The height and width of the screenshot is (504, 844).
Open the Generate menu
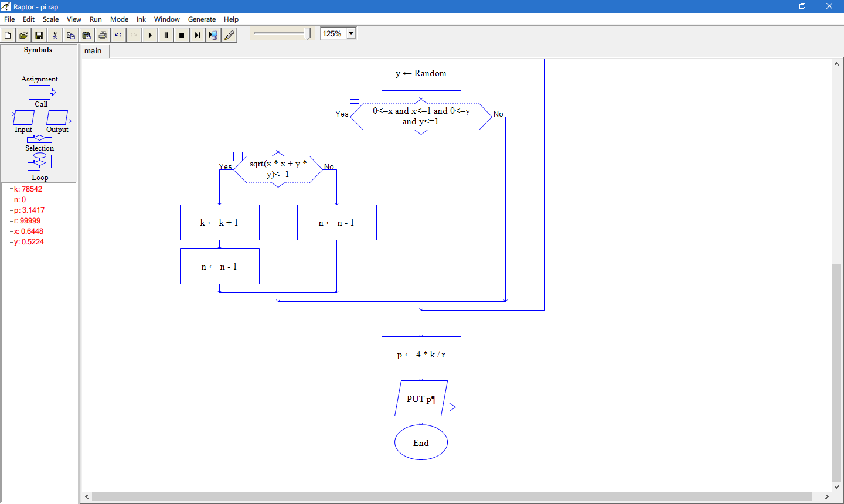click(x=202, y=19)
